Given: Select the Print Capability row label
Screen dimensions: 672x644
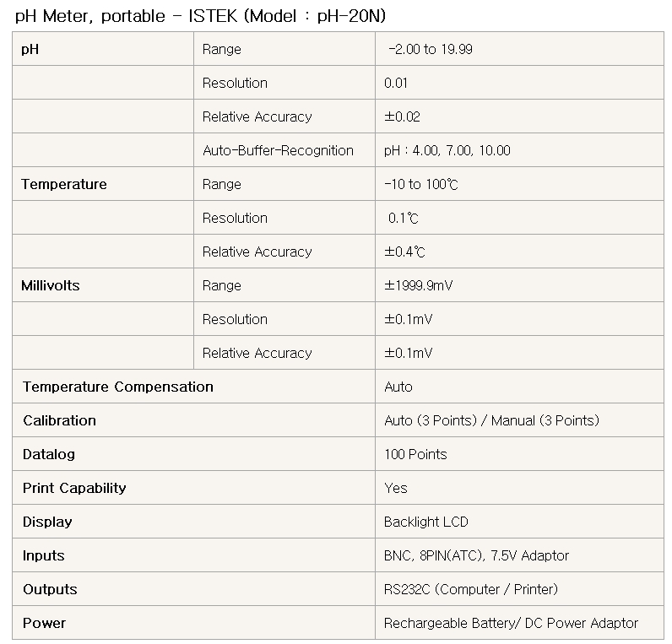Looking at the screenshot, I should point(74,488).
